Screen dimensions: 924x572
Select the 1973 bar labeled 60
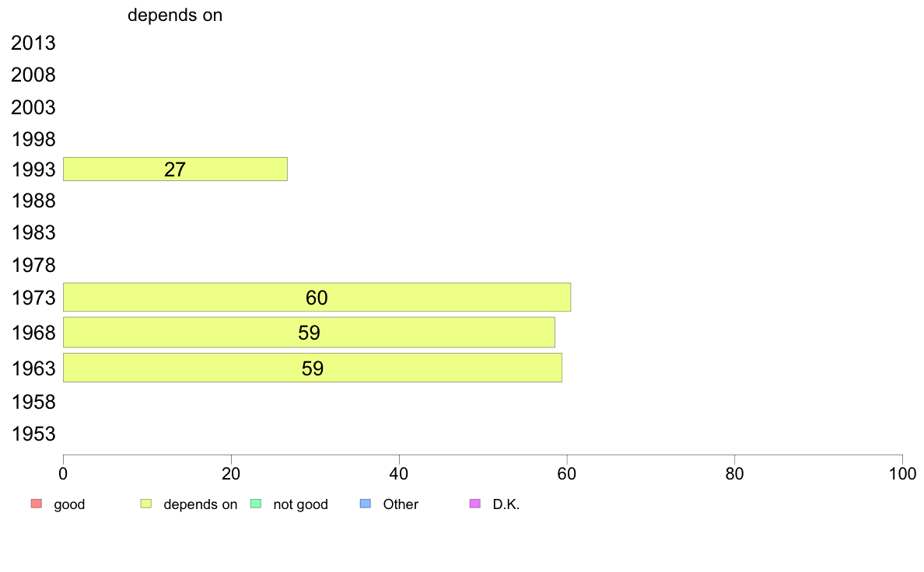317,297
